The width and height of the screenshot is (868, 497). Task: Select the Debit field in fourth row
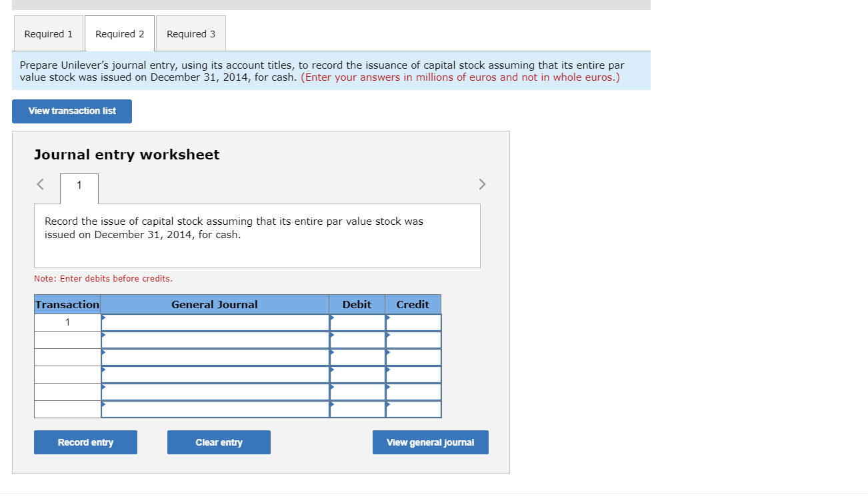pyautogui.click(x=357, y=375)
